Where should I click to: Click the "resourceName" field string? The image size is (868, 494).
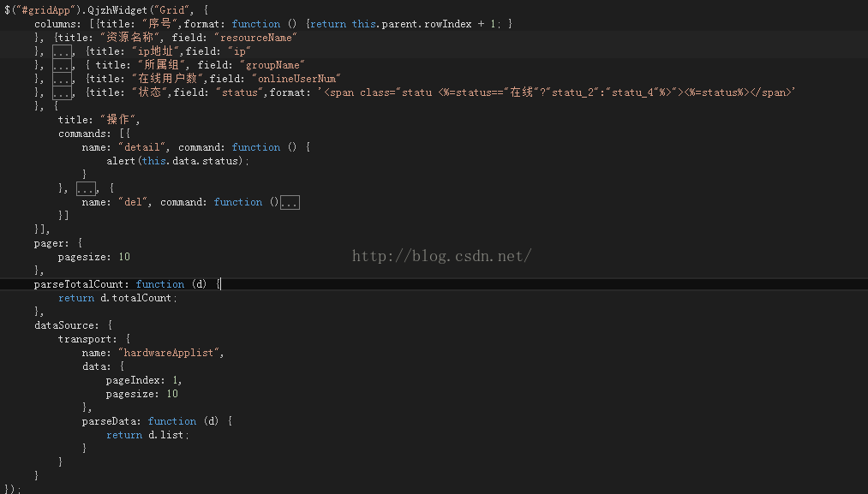[255, 38]
